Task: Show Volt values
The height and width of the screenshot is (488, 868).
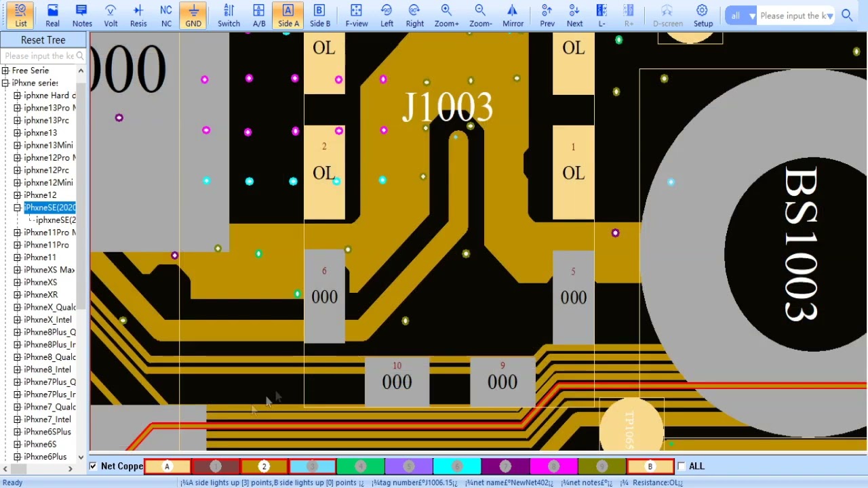Action: click(x=111, y=15)
